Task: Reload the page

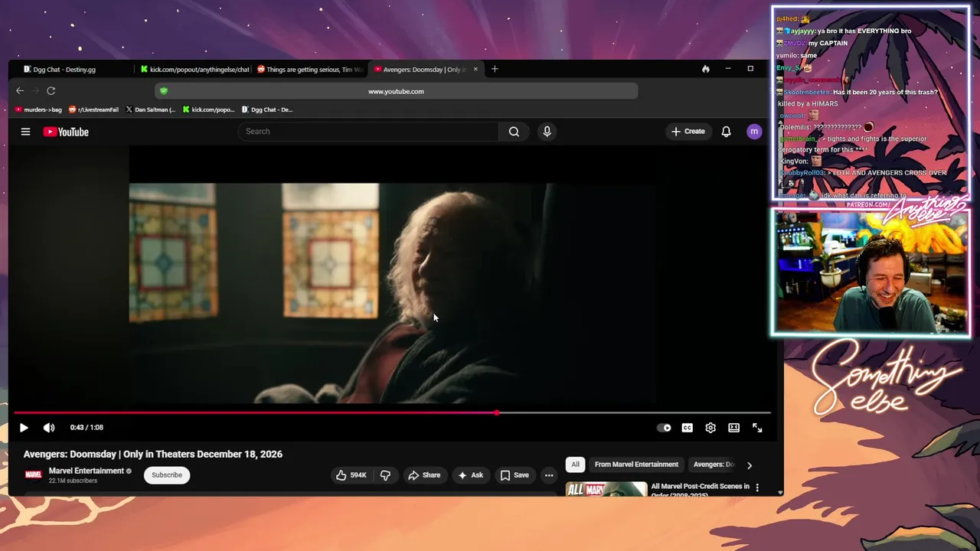Action: point(51,91)
